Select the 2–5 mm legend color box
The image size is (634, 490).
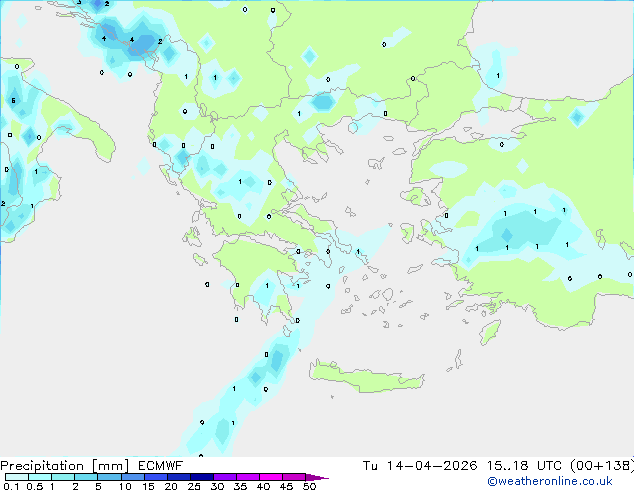point(86,477)
